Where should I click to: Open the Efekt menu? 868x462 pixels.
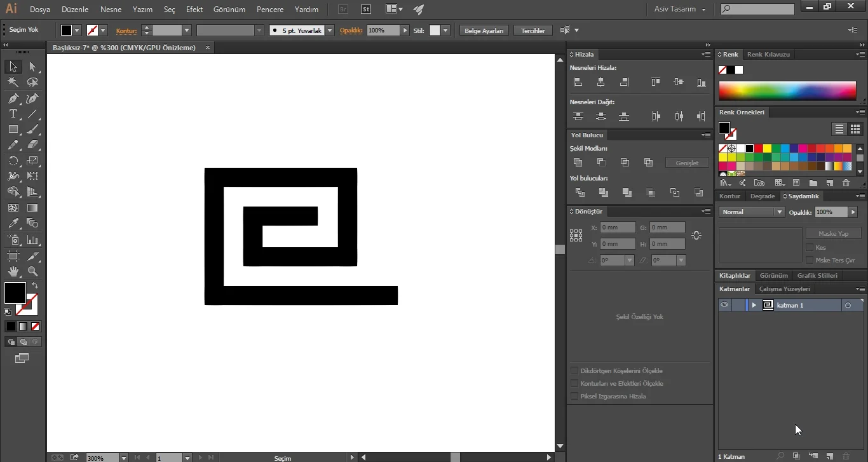click(194, 10)
